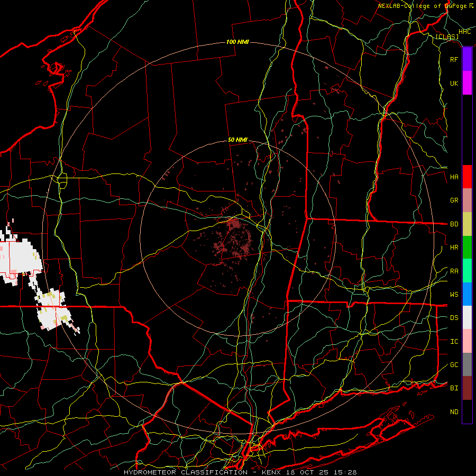Pick the RA light-green legend block

tap(467, 271)
